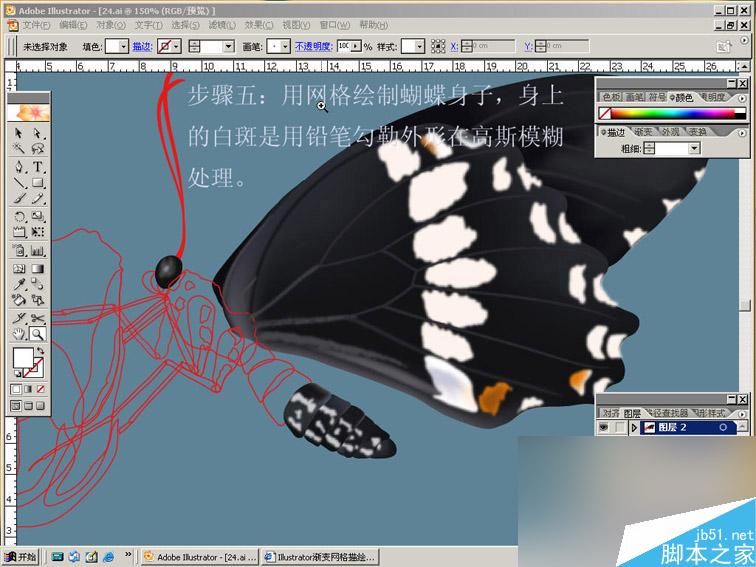This screenshot has height=567, width=756.
Task: Select the Blend tool
Action: click(38, 284)
